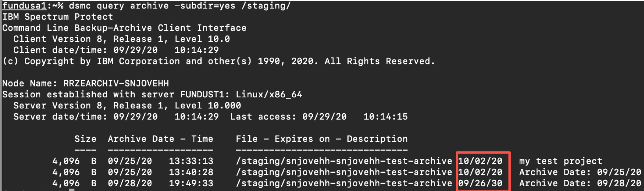Click the 13:40:28 archive time entry
Viewport: 644px width, 191px height.
pos(191,172)
